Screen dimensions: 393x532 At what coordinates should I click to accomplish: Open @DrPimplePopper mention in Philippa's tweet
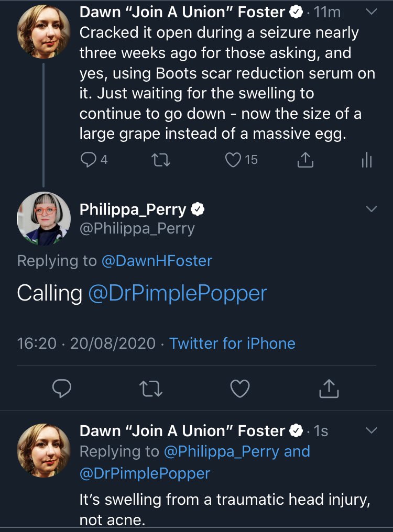(178, 293)
